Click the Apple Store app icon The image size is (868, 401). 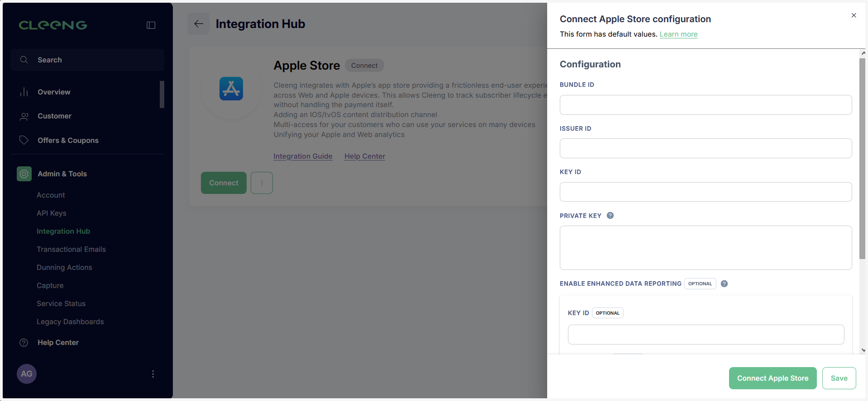[x=231, y=89]
